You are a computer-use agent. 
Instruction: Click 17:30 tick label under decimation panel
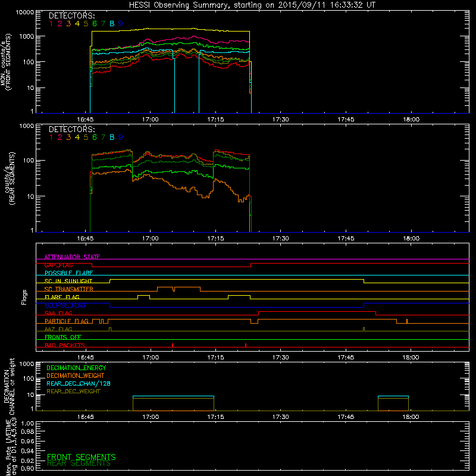tap(280, 417)
